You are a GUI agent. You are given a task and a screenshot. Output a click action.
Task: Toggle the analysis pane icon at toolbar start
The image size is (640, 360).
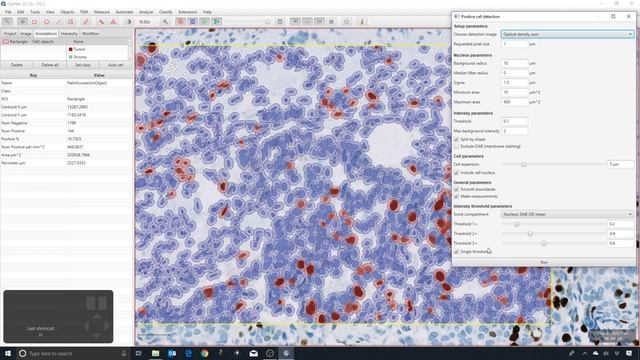pos(7,22)
